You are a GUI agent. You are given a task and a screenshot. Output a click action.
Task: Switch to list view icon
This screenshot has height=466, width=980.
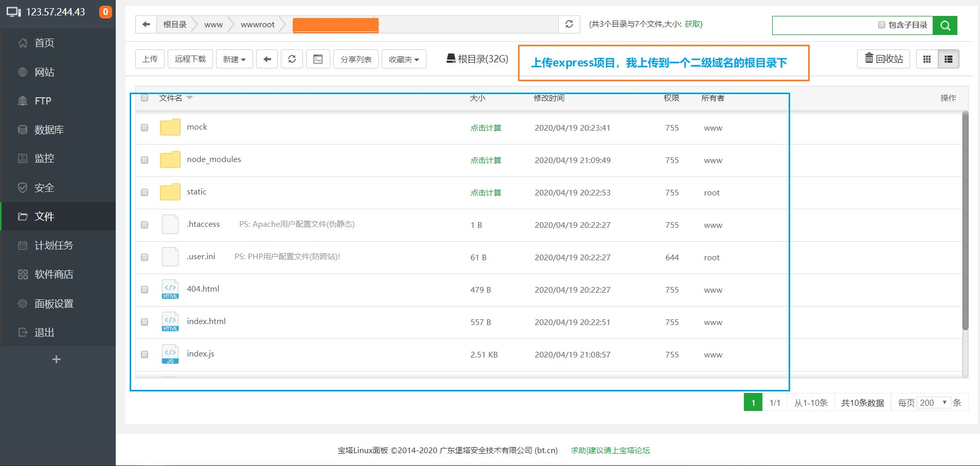[949, 59]
